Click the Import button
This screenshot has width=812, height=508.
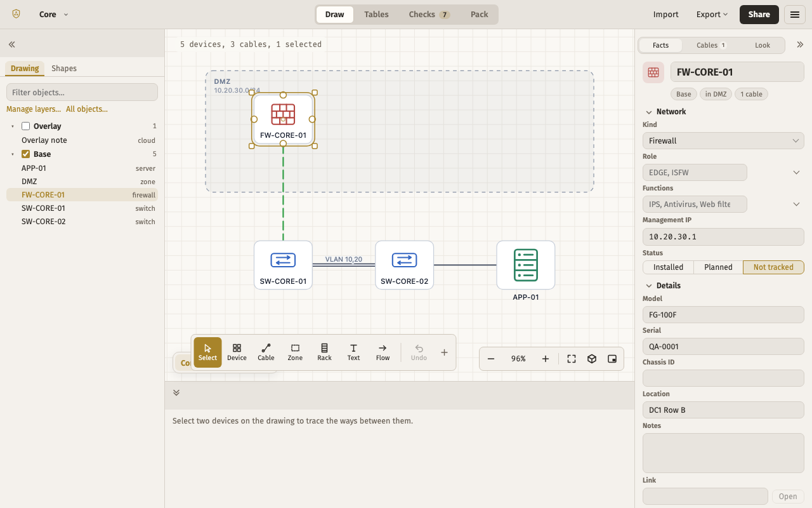(x=666, y=15)
